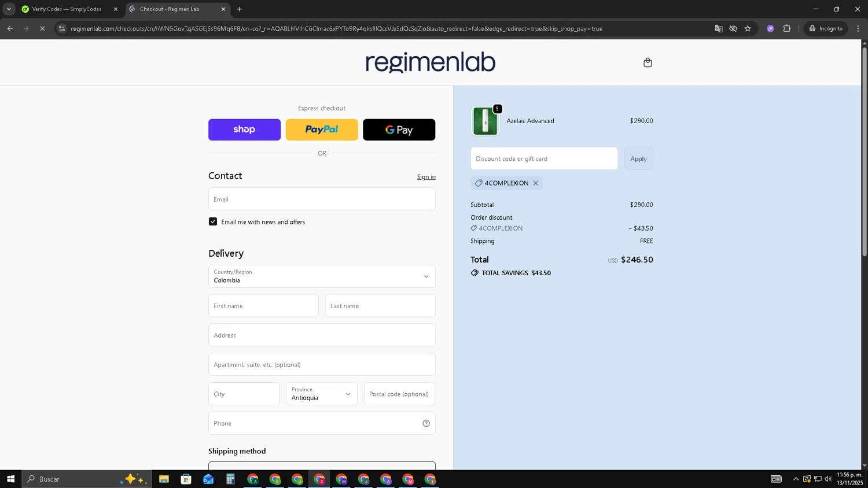Open the tab search dropdown arrow
The image size is (868, 488).
(x=9, y=9)
